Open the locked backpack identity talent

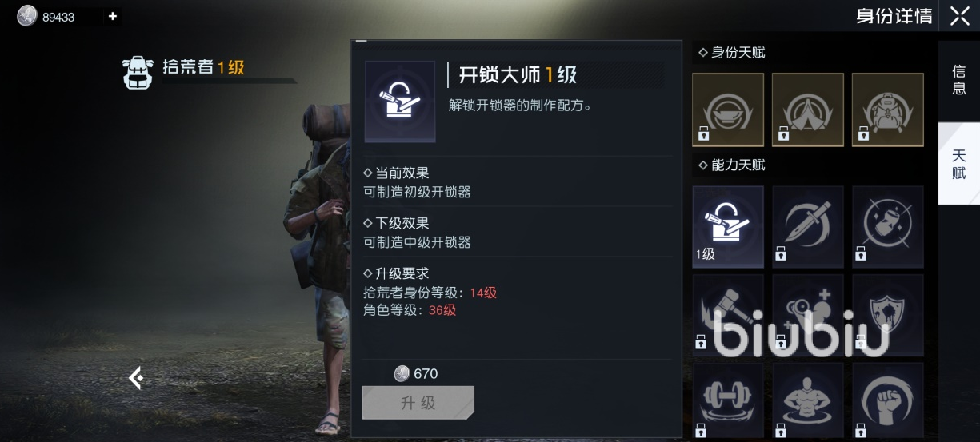coord(888,110)
